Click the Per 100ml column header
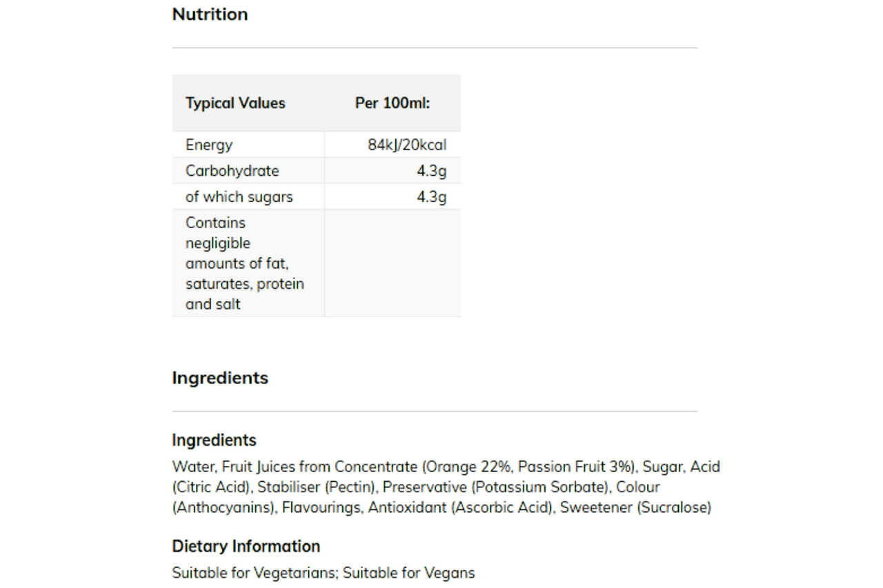The height and width of the screenshot is (588, 883). tap(393, 103)
